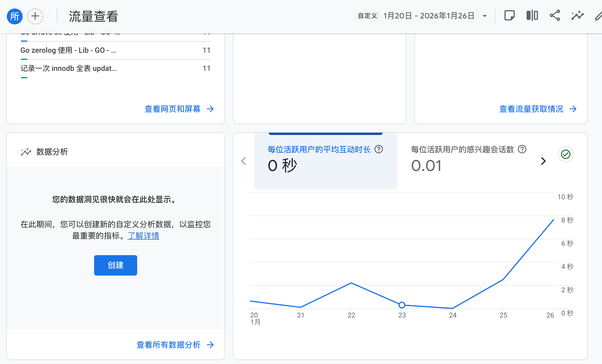Click the compare columns icon

532,16
